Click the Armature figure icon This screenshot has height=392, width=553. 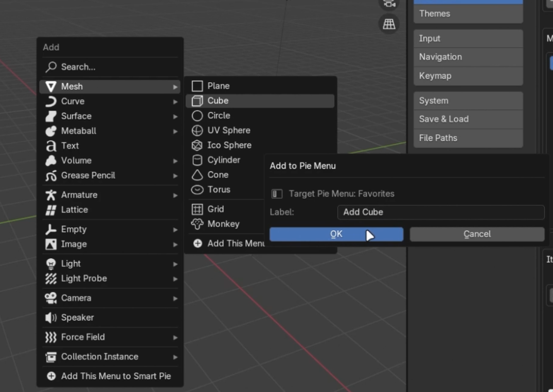pos(51,195)
